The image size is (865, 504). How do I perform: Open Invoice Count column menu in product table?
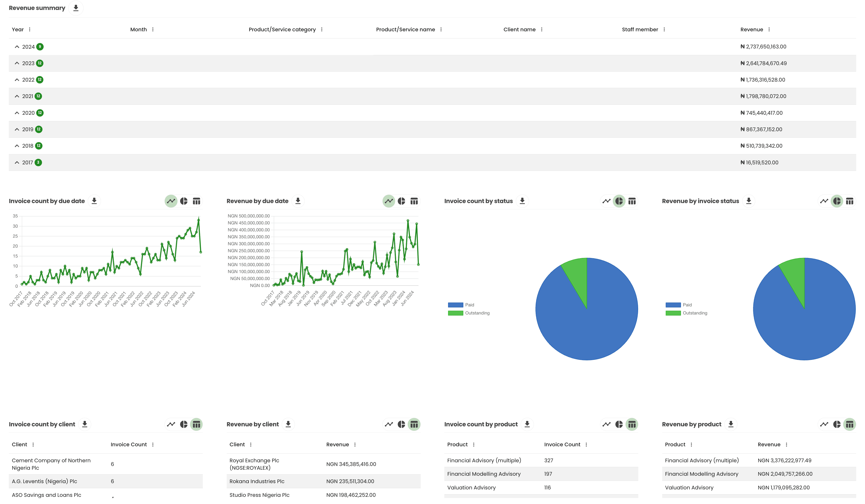pyautogui.click(x=586, y=445)
